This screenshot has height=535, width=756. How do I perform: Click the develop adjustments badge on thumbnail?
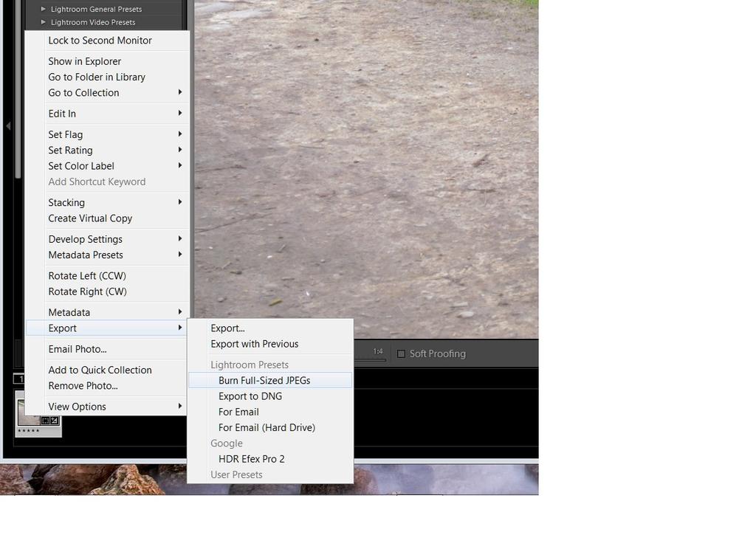click(x=55, y=421)
